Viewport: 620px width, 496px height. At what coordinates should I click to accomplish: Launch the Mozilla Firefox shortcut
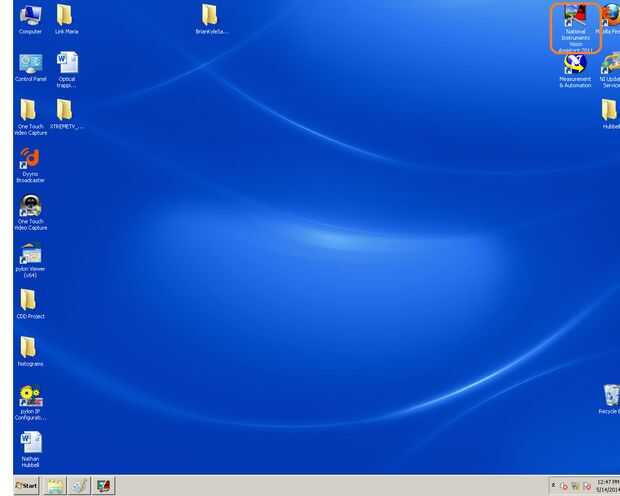[611, 19]
